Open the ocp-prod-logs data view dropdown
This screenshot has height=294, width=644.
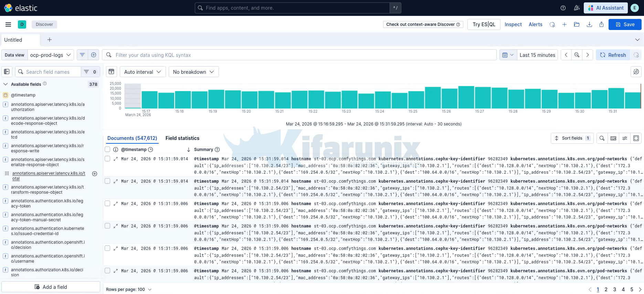pos(51,55)
